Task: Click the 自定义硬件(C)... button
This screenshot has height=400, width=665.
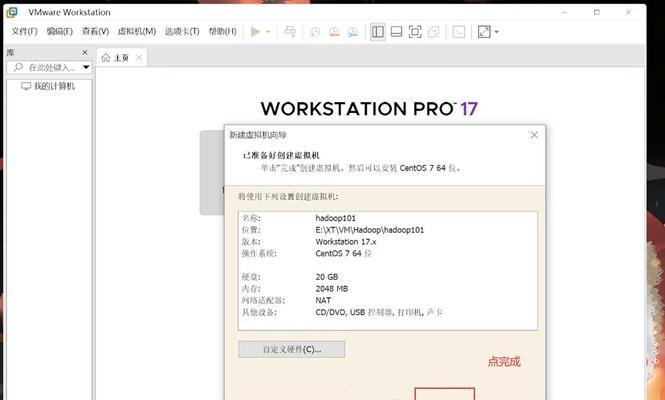Action: (292, 350)
